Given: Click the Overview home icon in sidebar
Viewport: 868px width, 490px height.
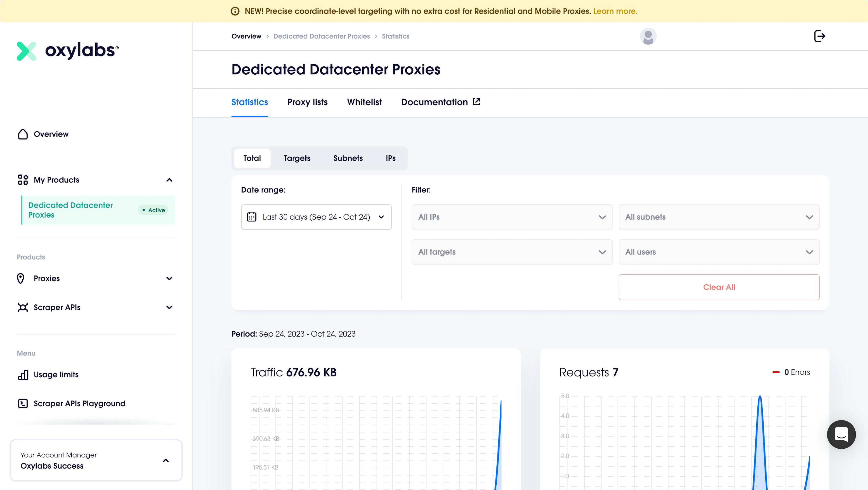Looking at the screenshot, I should pyautogui.click(x=23, y=134).
